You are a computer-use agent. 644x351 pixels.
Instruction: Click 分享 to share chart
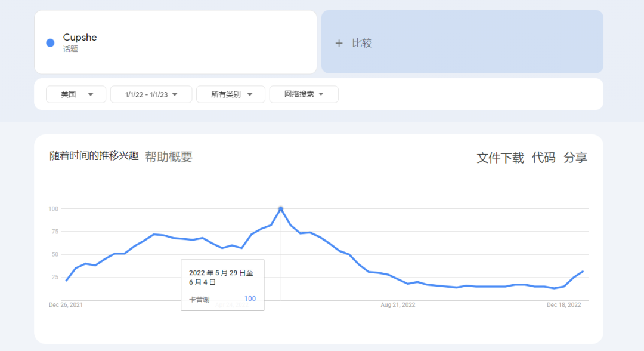click(575, 158)
